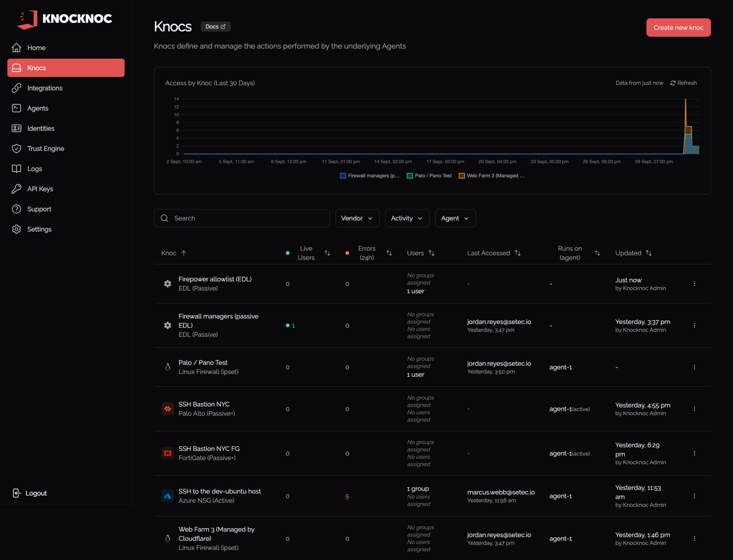This screenshot has width=733, height=560.
Task: Sort table by Live Users
Action: [327, 253]
